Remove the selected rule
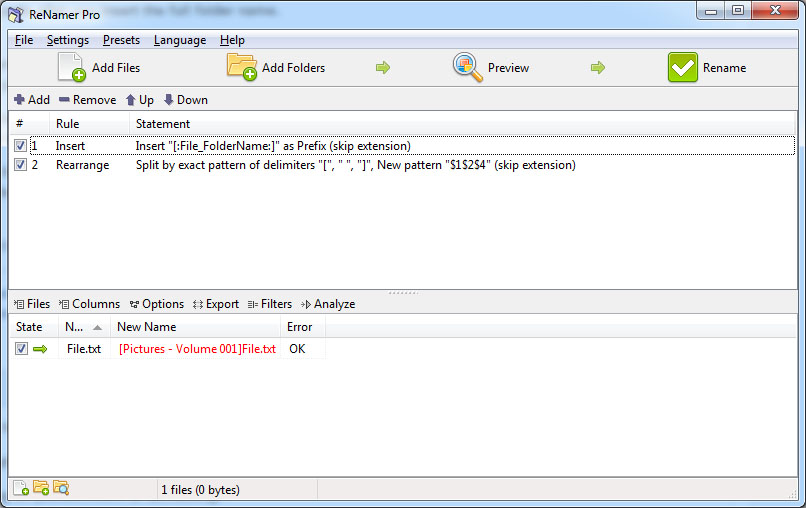 click(87, 100)
